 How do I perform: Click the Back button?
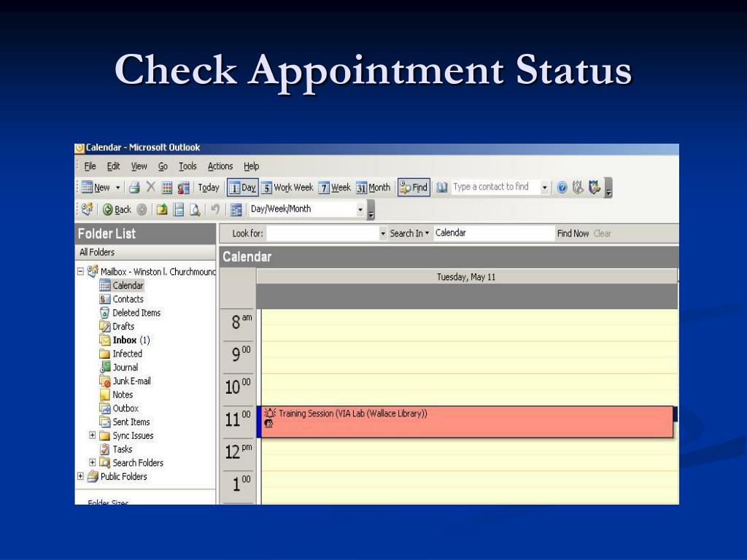117,209
